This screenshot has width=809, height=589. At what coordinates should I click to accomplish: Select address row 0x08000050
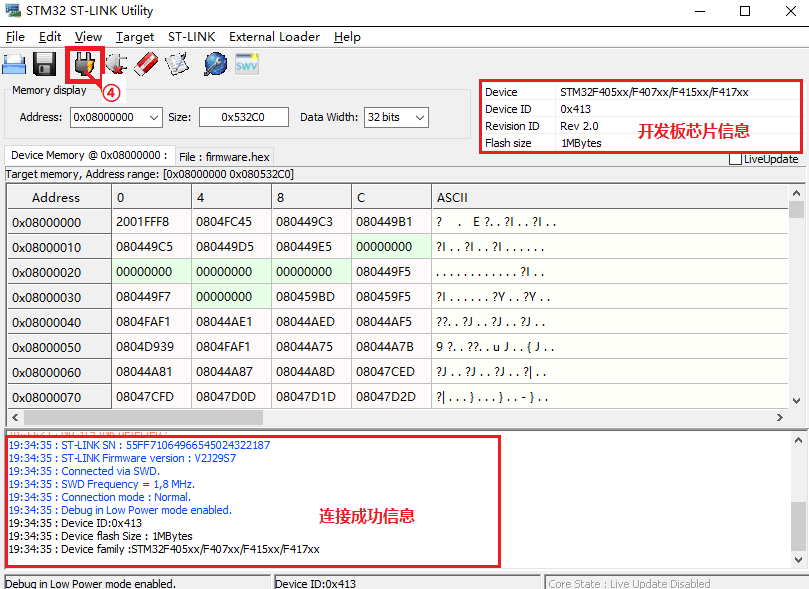(x=59, y=347)
